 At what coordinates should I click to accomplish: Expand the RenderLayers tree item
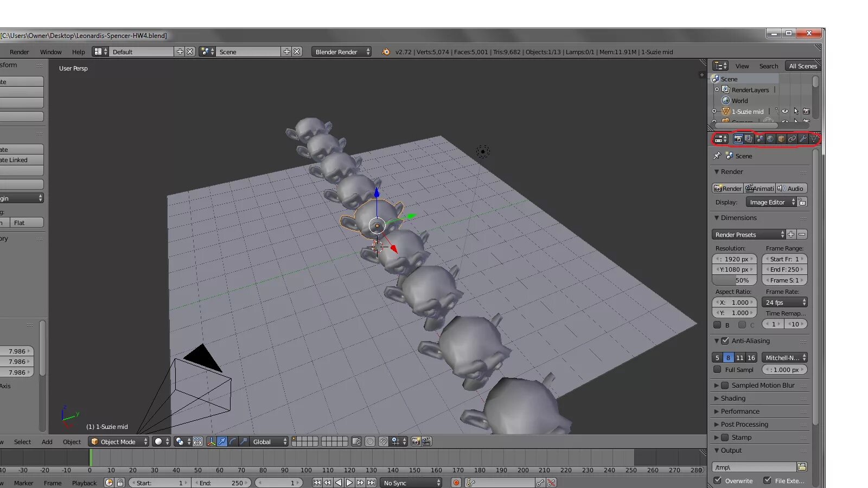[x=717, y=89]
